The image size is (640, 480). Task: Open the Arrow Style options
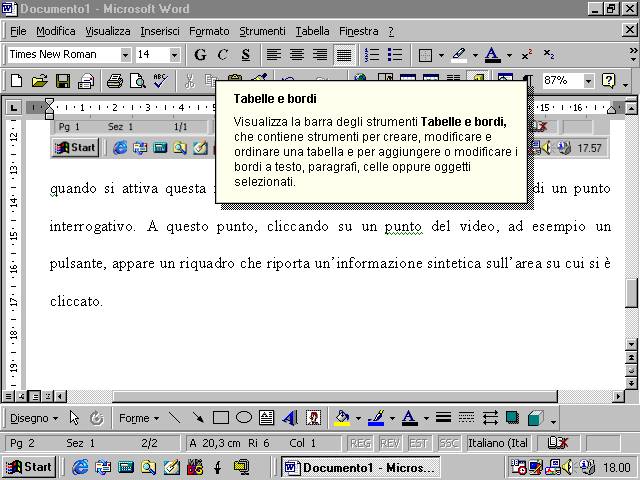tap(489, 418)
